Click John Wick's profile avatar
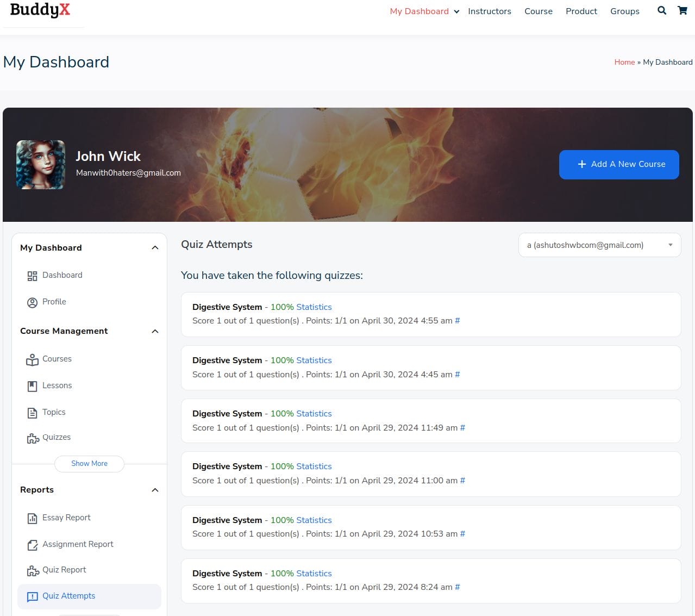Screen dimensions: 695x616 41,165
